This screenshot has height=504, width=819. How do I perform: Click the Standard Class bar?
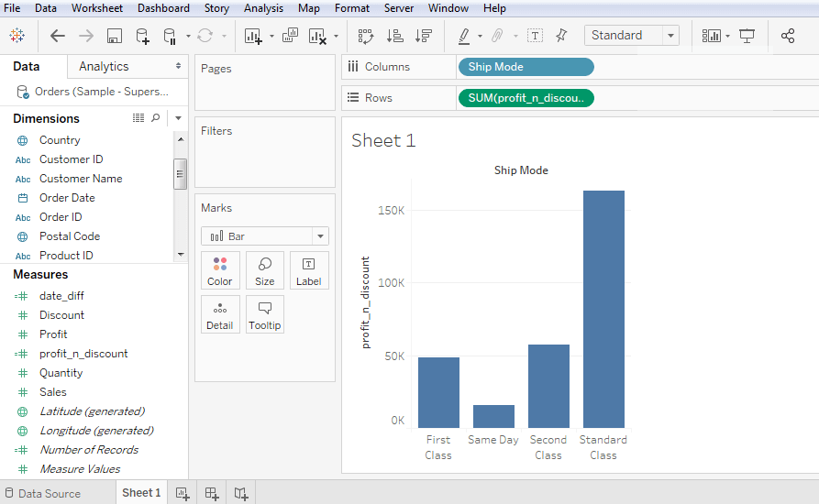603,309
